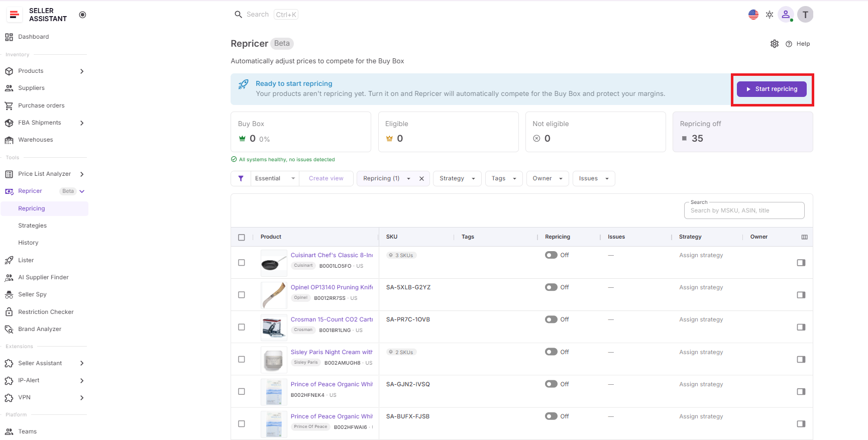Open side panel for Cuisinart row

coord(801,263)
